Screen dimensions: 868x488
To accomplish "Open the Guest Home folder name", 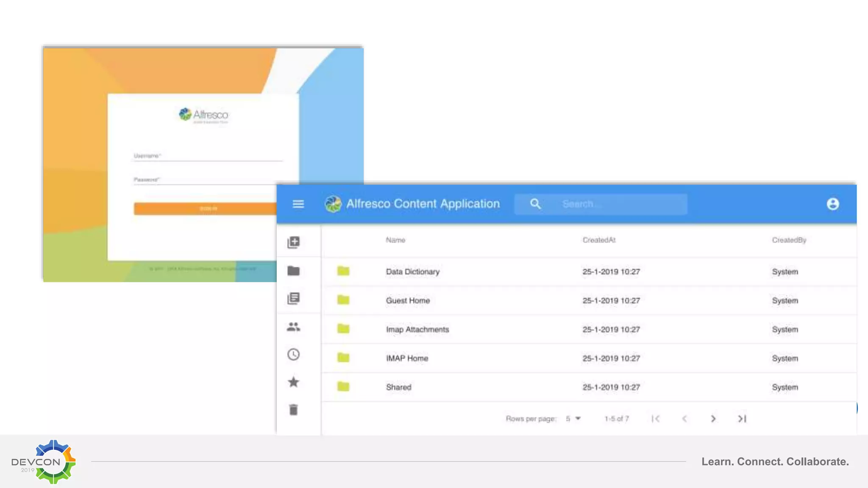I will coord(408,301).
